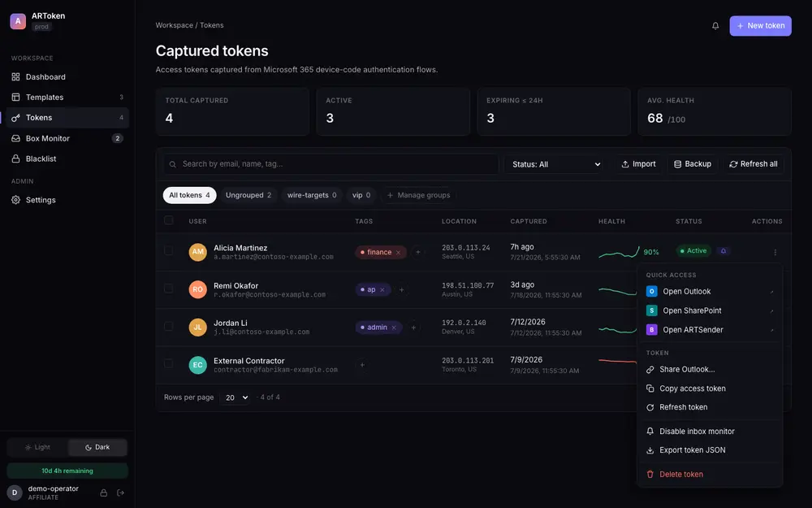Click the logout icon beside demo-operator
Viewport: 812px width, 508px height.
tap(121, 493)
